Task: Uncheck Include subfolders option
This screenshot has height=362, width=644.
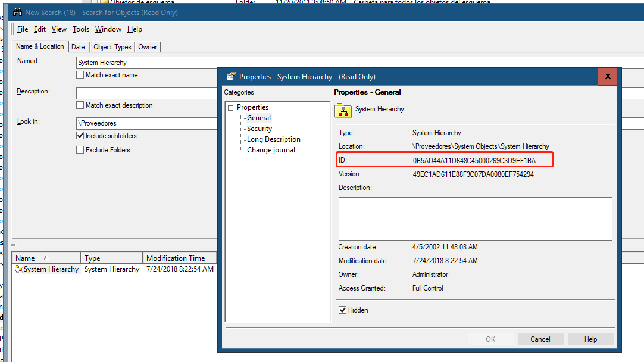Action: coord(80,136)
